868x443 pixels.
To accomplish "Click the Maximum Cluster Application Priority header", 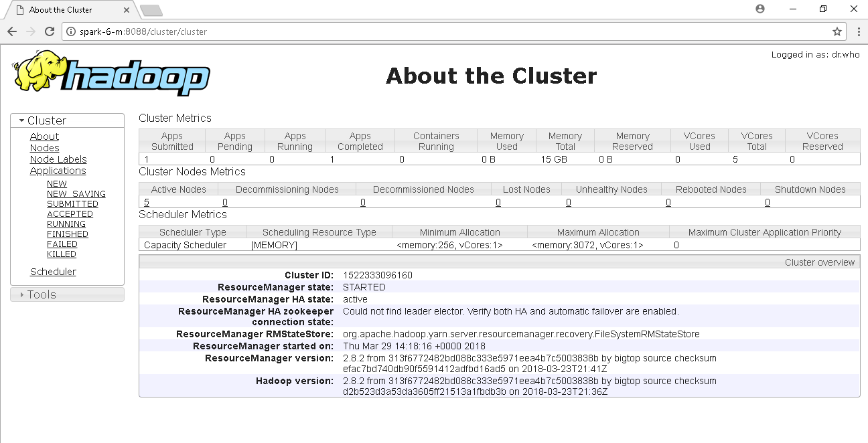I will click(x=765, y=232).
